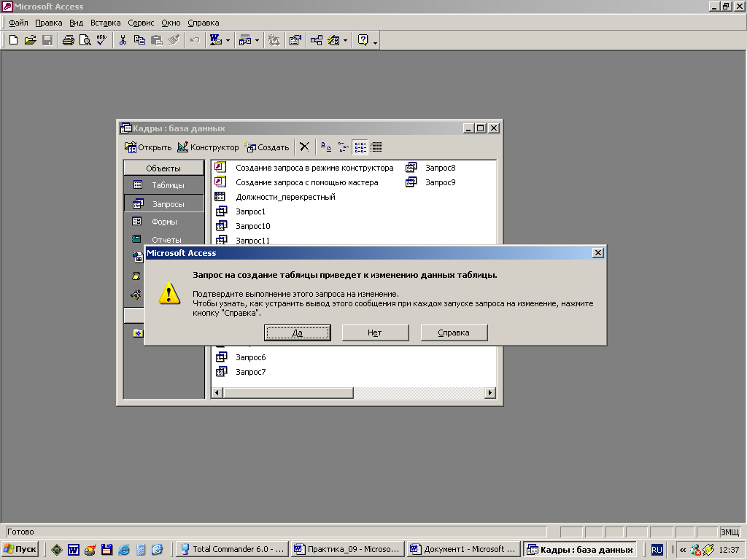
Task: Expand New Object dropdown arrow
Action: pos(345,41)
